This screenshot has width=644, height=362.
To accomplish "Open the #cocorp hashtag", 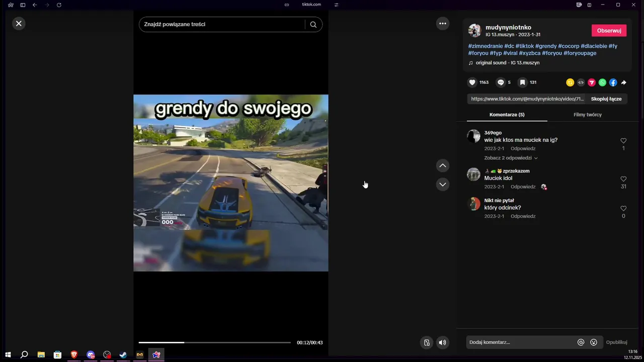I will 569,46.
